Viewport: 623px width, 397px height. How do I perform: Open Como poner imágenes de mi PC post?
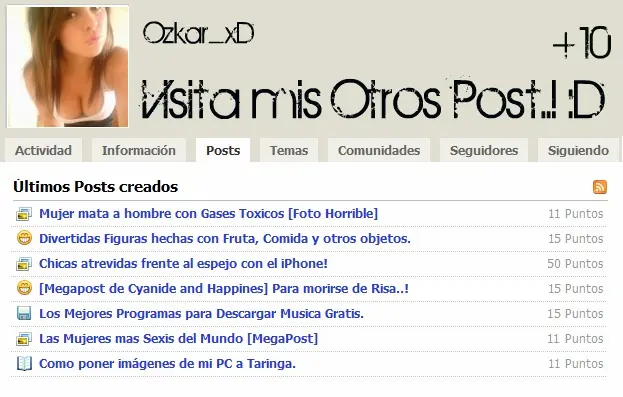(x=167, y=364)
